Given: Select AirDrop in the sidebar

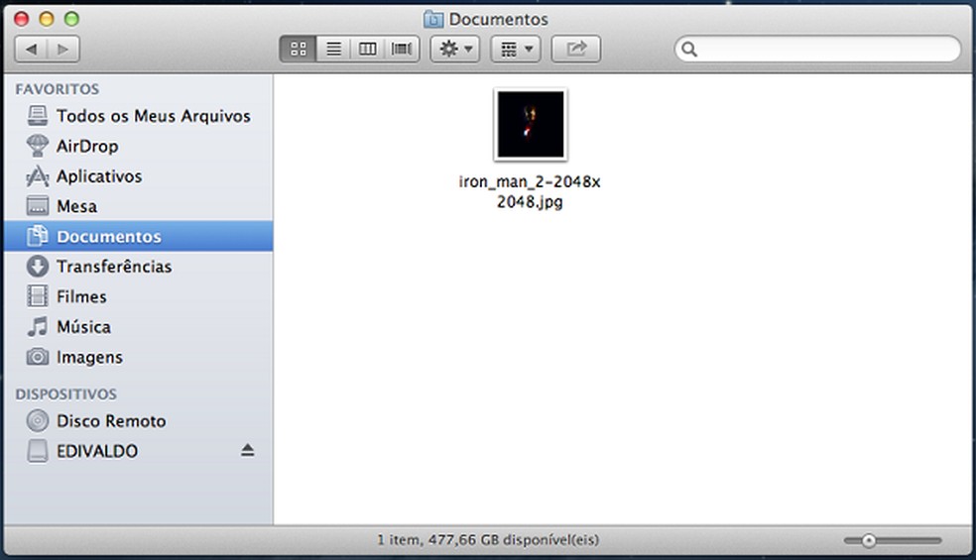Looking at the screenshot, I should click(138, 146).
